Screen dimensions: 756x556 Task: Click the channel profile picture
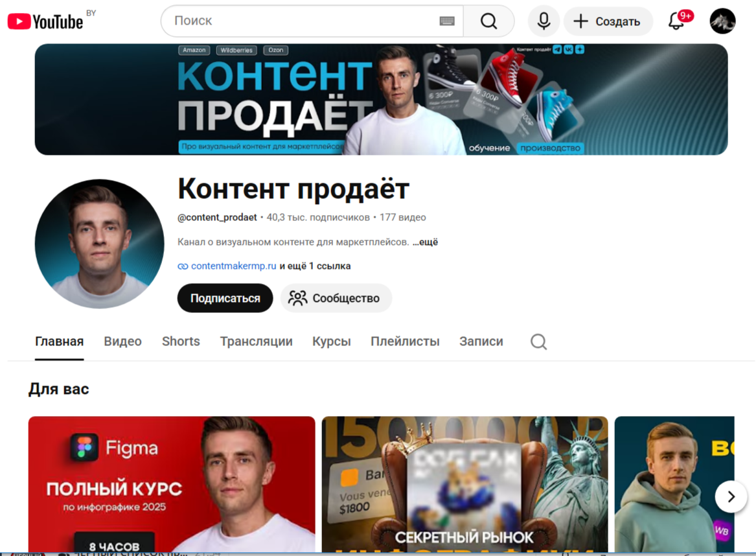tap(99, 244)
